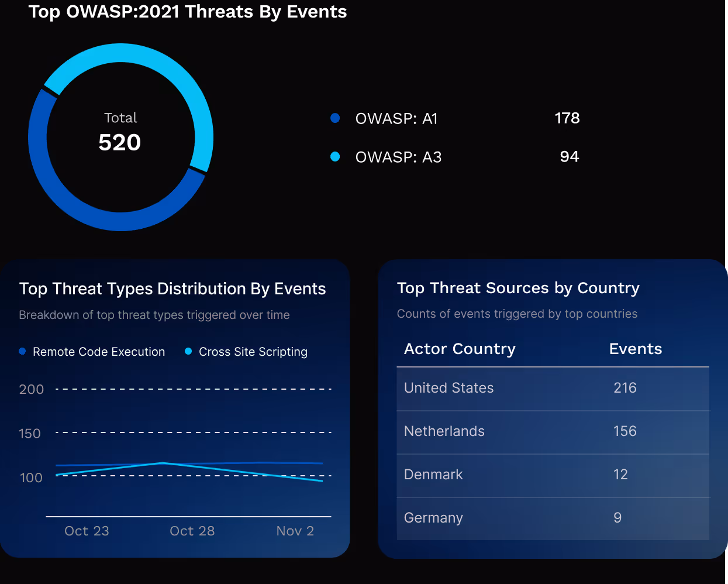This screenshot has width=728, height=584.
Task: Toggle OWASP: A1 category in legend
Action: click(x=398, y=118)
